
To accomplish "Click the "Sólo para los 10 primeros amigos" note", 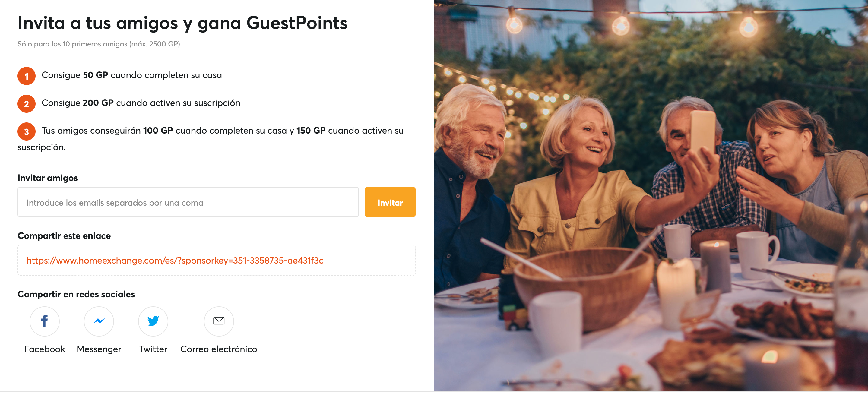I will (99, 44).
